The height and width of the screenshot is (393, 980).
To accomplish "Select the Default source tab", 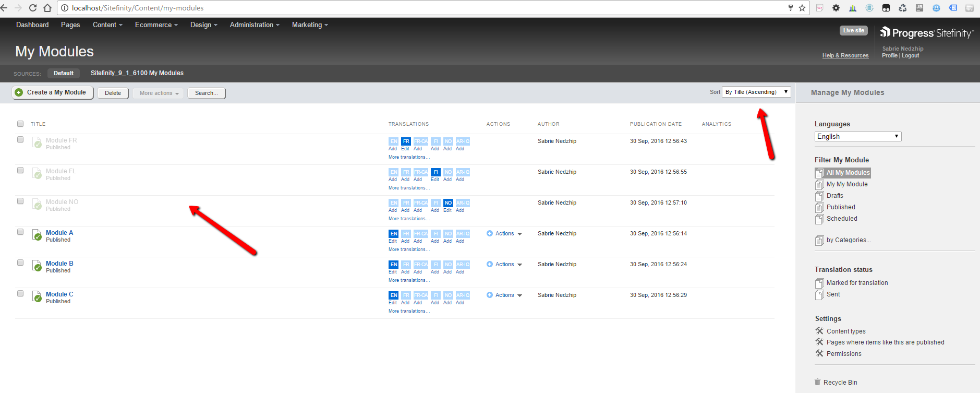I will pos(64,73).
